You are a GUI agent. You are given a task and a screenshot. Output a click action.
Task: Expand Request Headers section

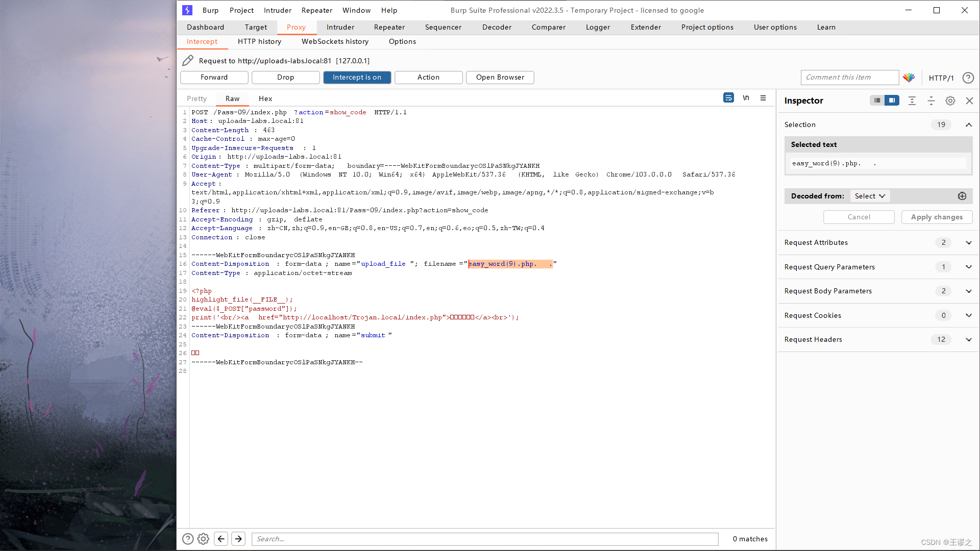968,339
